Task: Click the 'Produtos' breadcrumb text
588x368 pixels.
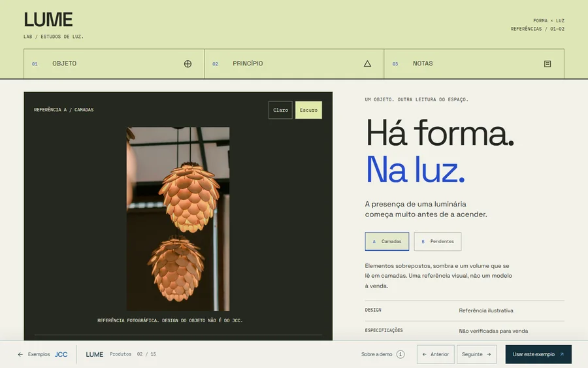Action: (x=120, y=354)
